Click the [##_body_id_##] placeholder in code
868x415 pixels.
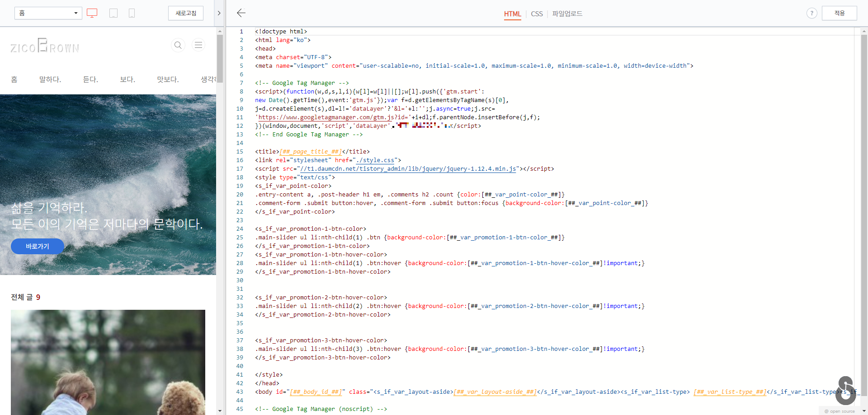316,392
